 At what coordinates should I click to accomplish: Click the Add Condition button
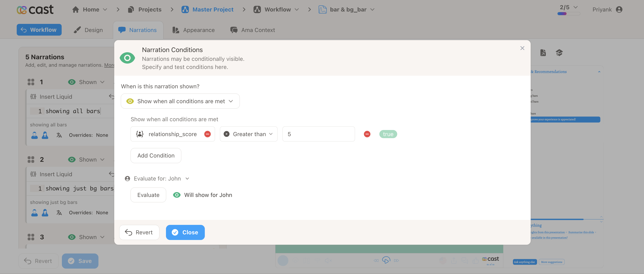(156, 155)
